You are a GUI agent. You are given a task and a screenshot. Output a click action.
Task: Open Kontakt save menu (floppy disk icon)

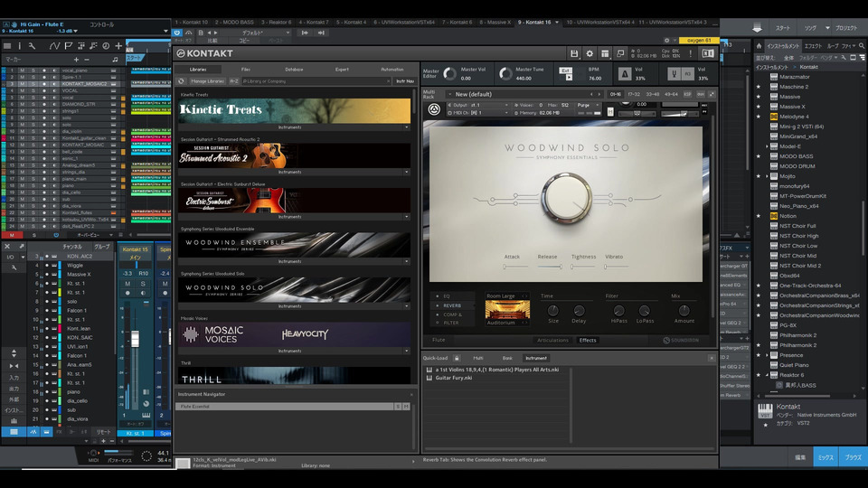coord(574,53)
